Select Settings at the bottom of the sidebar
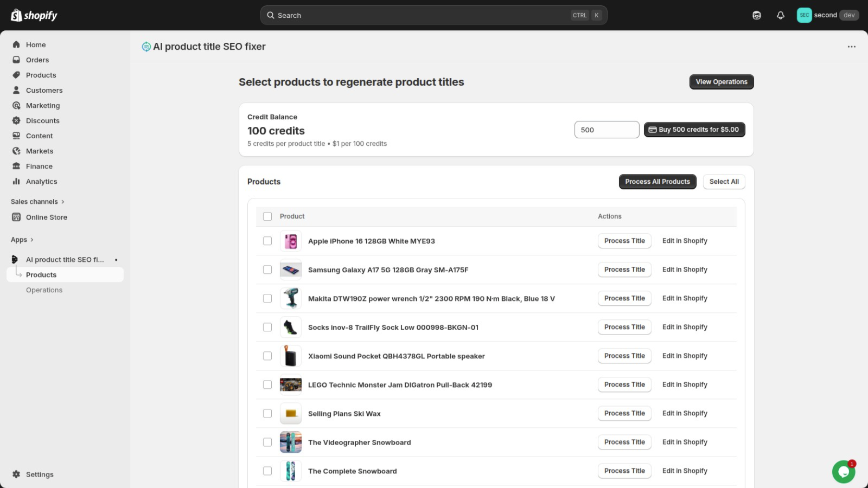The image size is (868, 488). (40, 474)
